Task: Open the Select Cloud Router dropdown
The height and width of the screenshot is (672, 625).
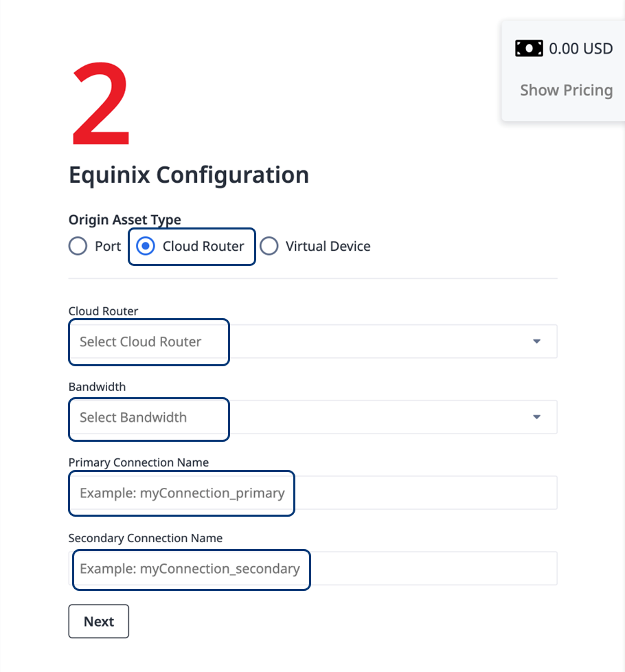Action: point(312,341)
